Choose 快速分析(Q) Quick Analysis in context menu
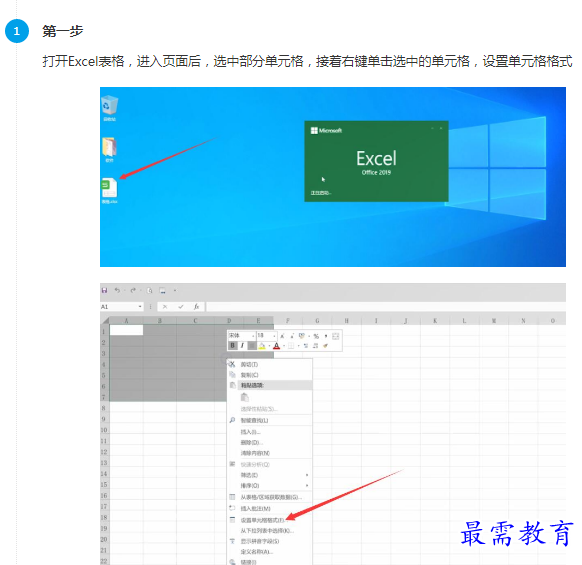The height and width of the screenshot is (565, 582). (270, 465)
